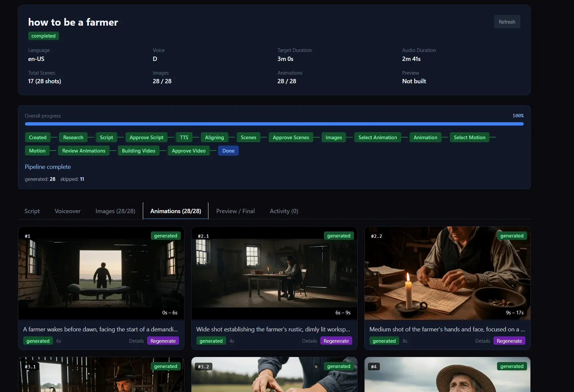Click the #2.1 shot number label
The width and height of the screenshot is (574, 392).
point(203,236)
